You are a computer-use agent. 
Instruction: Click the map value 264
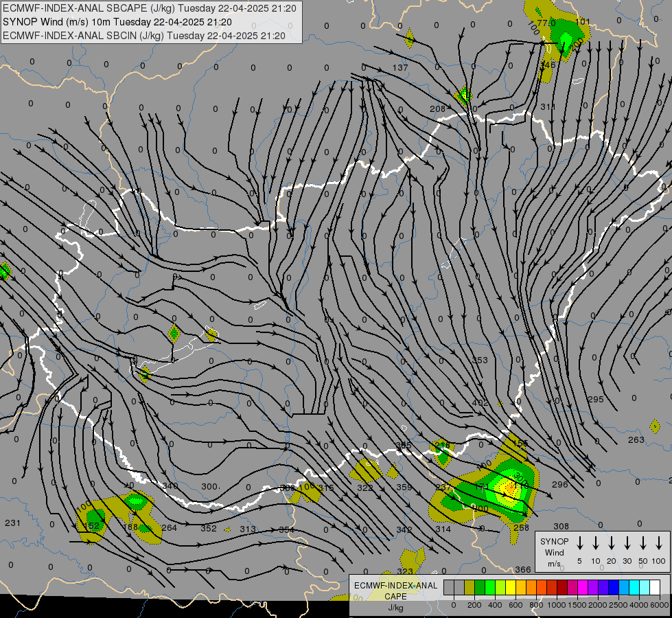(x=170, y=527)
